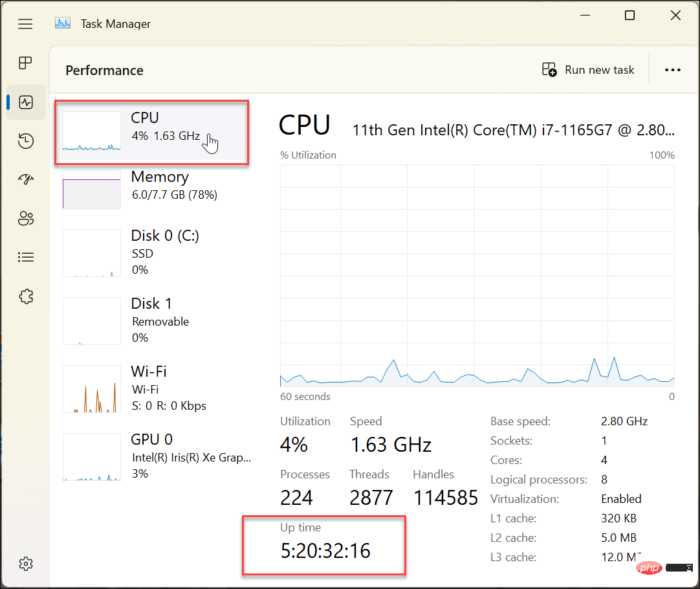Screen dimensions: 700x589
Task: Click the Speed value 1.63 GHz
Action: click(391, 445)
